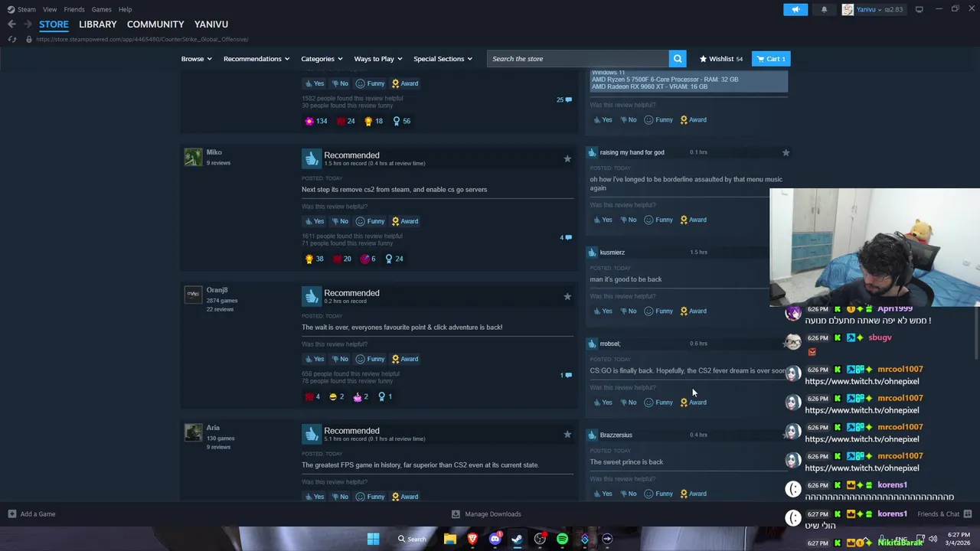Open the Cart 1 button
This screenshot has width=980, height=551.
(771, 59)
